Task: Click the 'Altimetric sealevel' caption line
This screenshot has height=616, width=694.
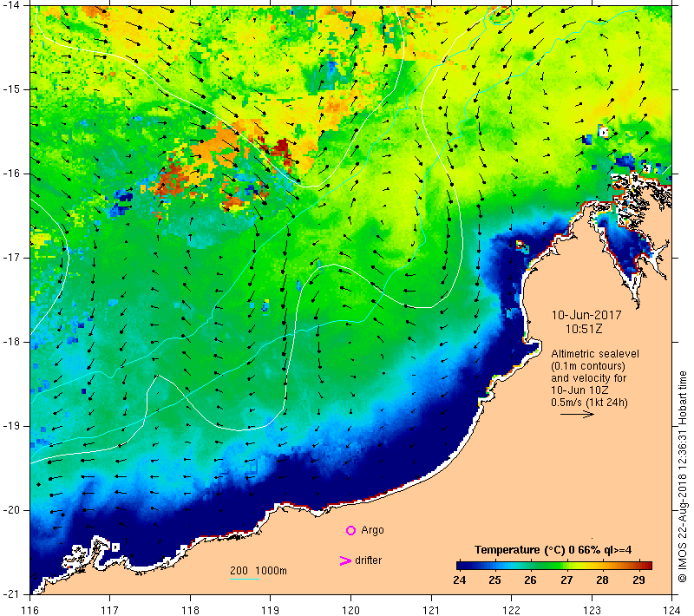Action: coord(595,354)
